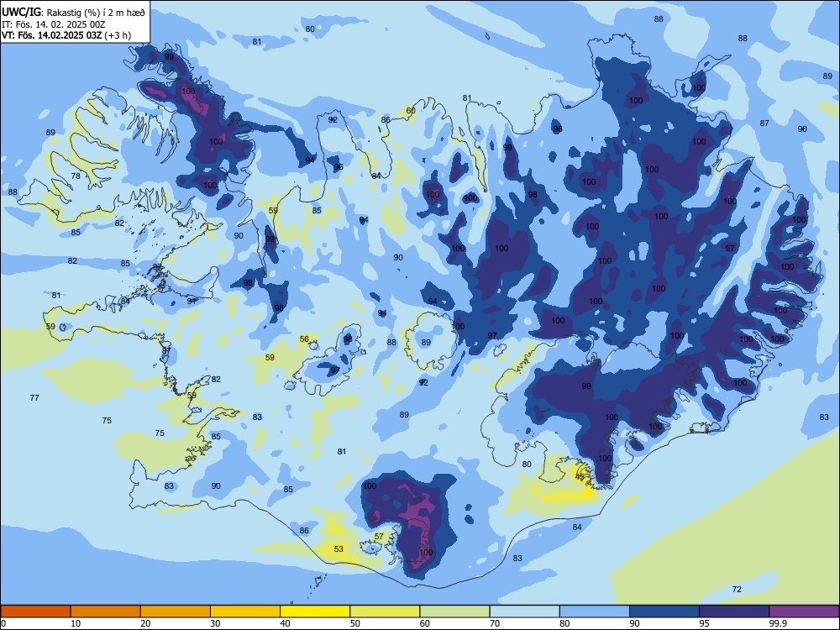The image size is (840, 630).
Task: Click the humidity value 91 on the map
Action: coord(192,301)
